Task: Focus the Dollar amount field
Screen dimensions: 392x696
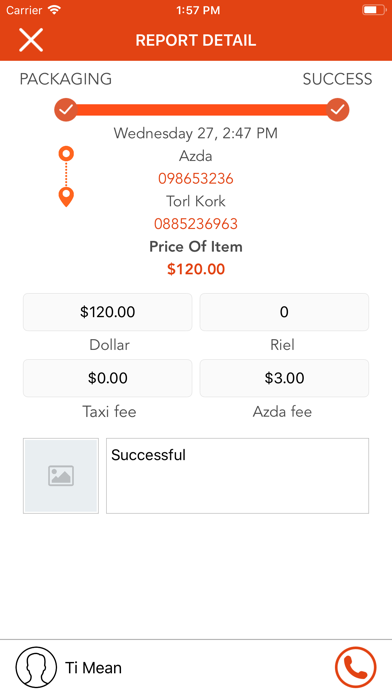Action: pos(107,312)
